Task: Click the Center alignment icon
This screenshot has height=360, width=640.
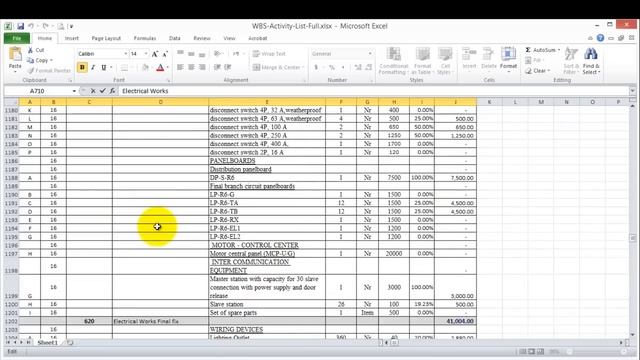Action: 191,67
